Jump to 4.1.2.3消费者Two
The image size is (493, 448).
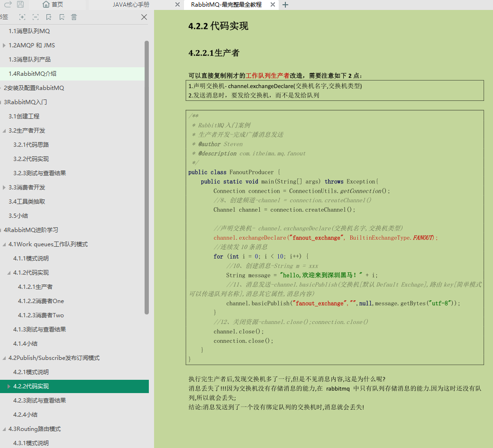[41, 315]
